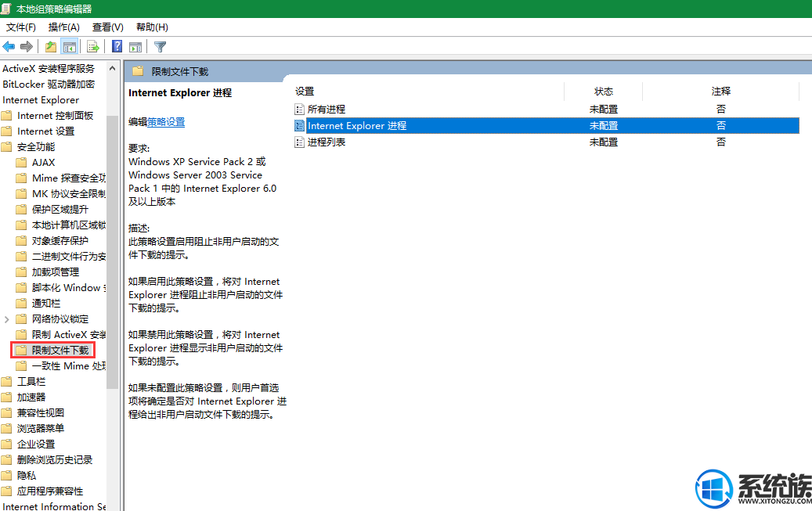812x511 pixels.
Task: Select the Internet Explorer tree node
Action: 41,100
